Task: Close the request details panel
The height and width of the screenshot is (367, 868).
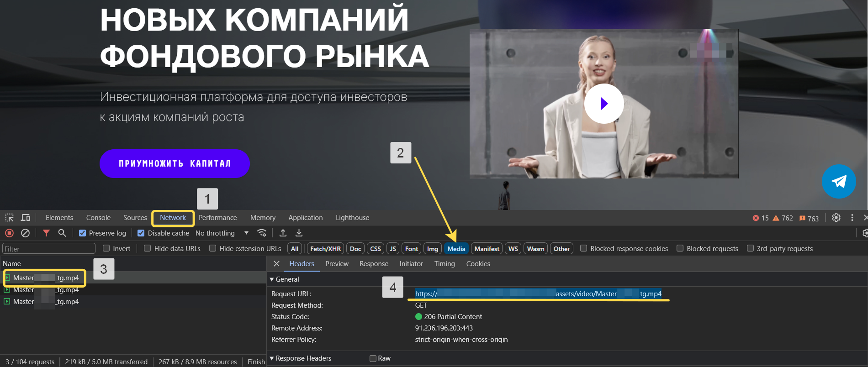Action: pos(276,264)
